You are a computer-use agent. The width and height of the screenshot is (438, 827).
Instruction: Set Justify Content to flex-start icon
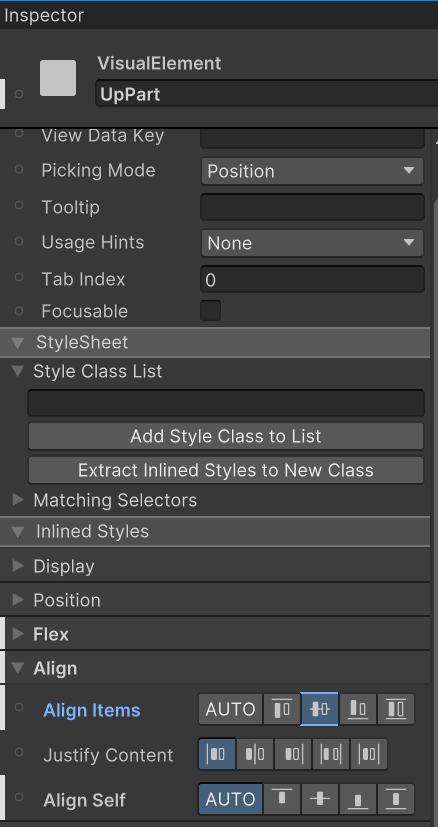(x=217, y=754)
